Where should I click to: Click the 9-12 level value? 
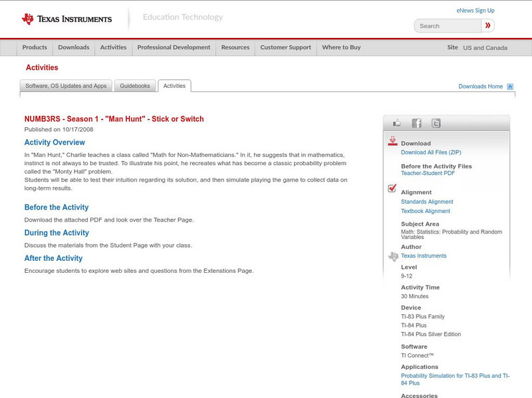pos(406,276)
